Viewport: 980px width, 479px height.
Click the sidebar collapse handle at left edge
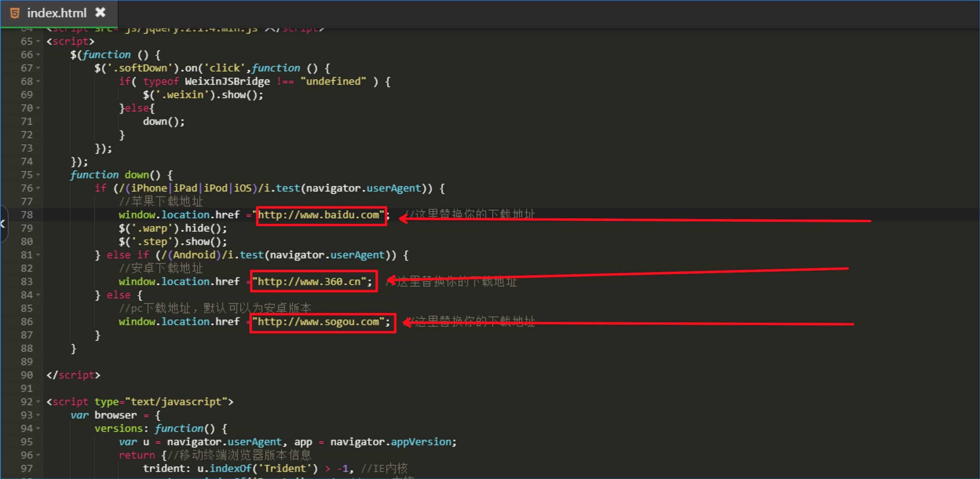pos(3,224)
